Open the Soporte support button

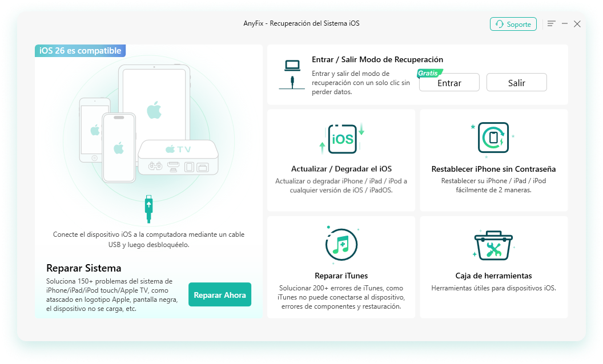pyautogui.click(x=513, y=24)
